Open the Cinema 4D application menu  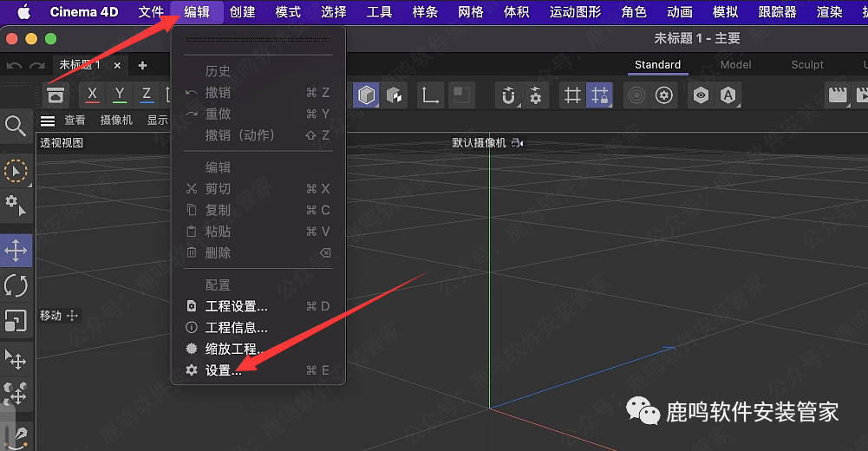coord(84,11)
